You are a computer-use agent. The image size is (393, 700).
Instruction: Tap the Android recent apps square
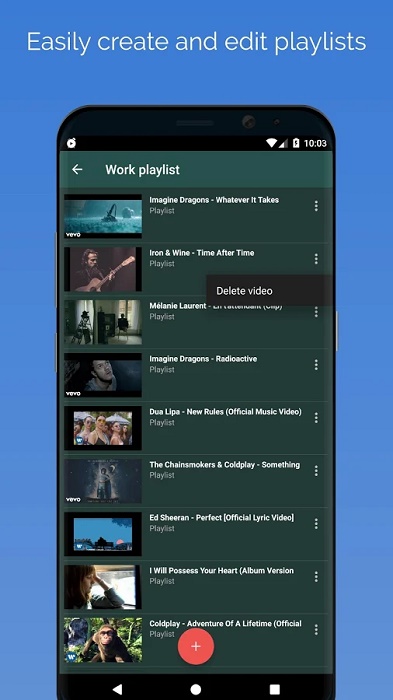[x=275, y=689]
